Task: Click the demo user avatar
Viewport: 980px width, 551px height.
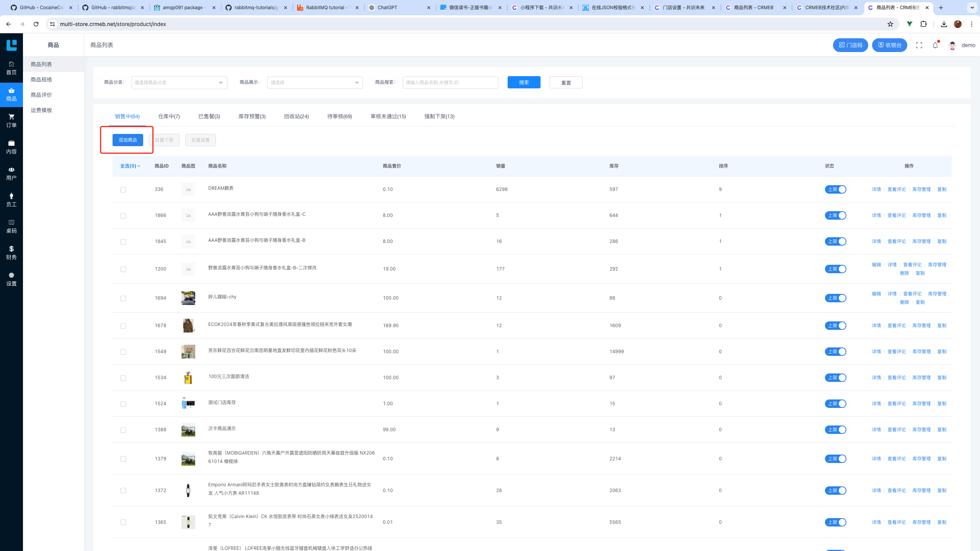Action: tap(952, 45)
